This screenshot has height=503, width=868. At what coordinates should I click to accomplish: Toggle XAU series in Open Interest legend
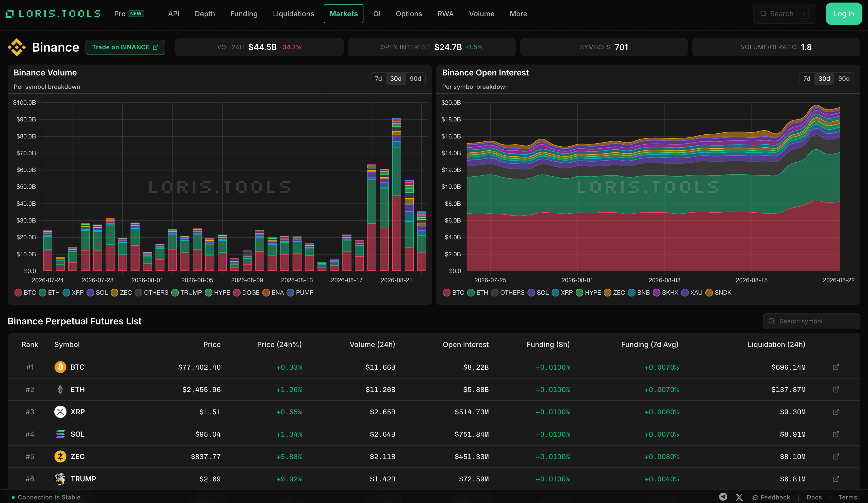coord(692,293)
